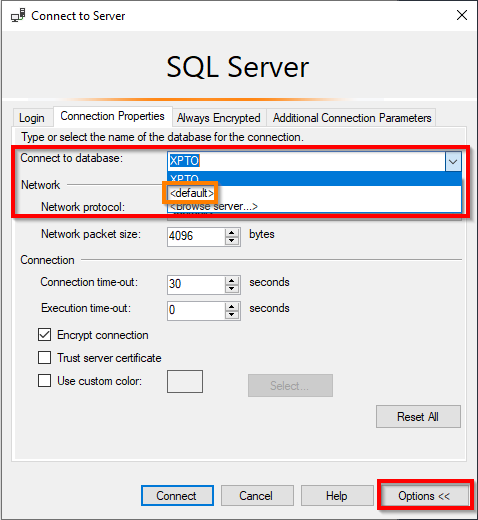Switch to the Login tab
This screenshot has height=520, width=478.
(x=32, y=118)
